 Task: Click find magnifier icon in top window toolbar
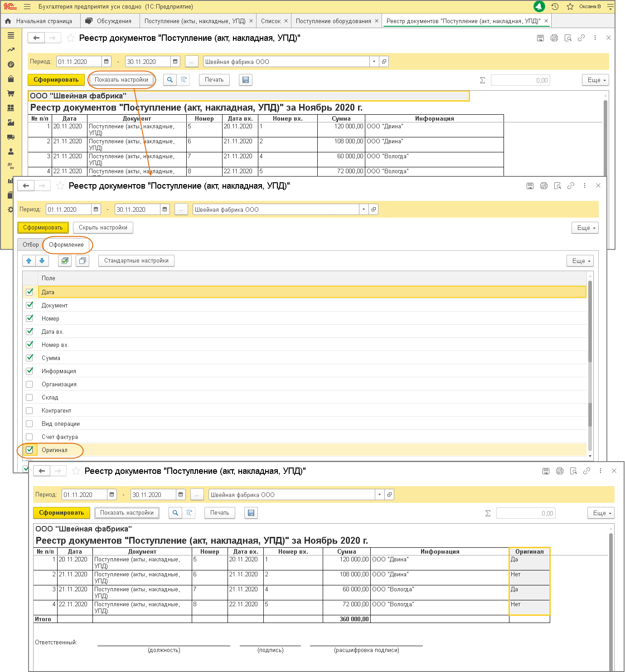(170, 80)
